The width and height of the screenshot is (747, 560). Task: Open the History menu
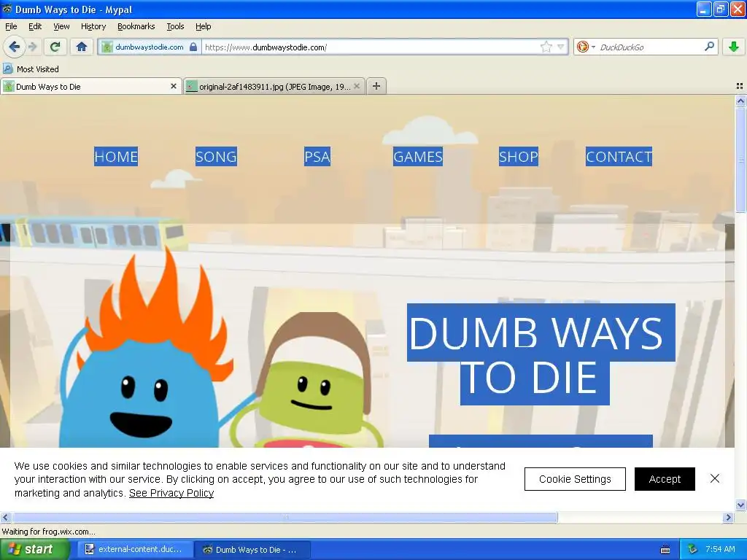(x=93, y=26)
